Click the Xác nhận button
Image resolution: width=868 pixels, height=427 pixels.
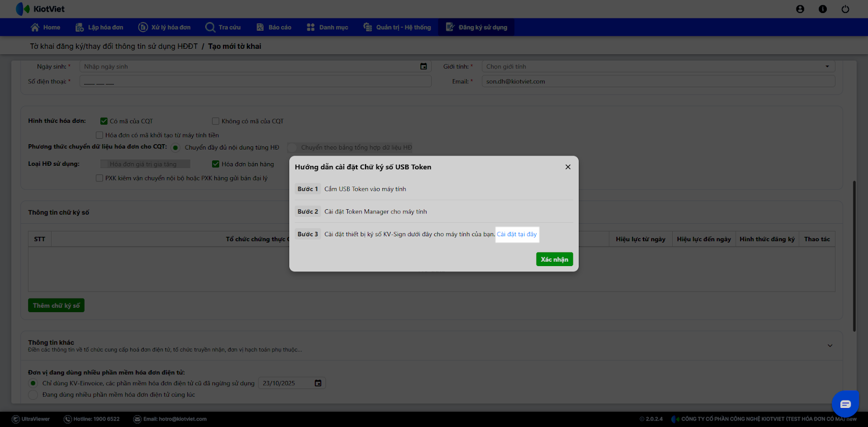554,260
